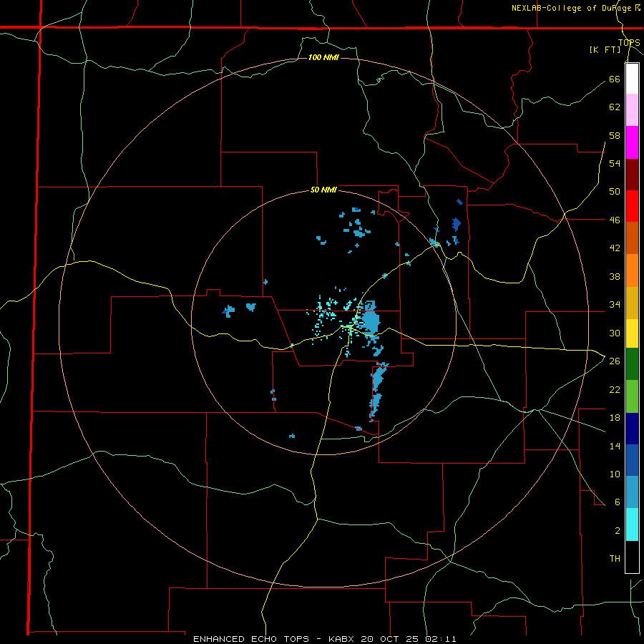
Task: Click the '50 NMI' range ring label
Action: (x=323, y=190)
